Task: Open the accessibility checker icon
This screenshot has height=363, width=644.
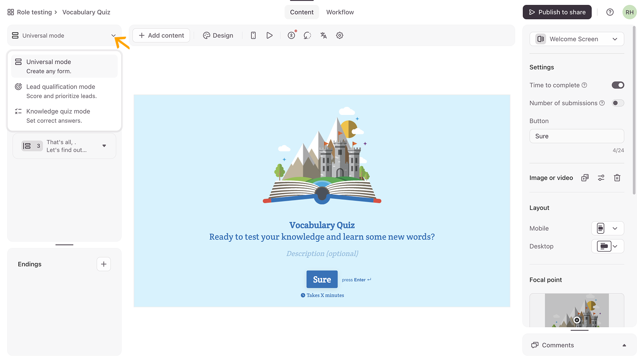Action: 292,35
